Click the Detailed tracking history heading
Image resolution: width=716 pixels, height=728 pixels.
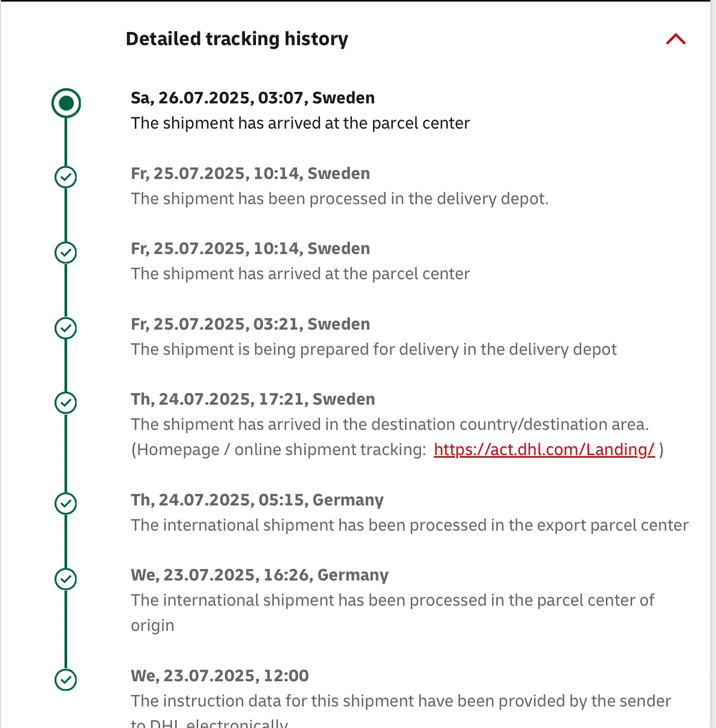coord(237,39)
